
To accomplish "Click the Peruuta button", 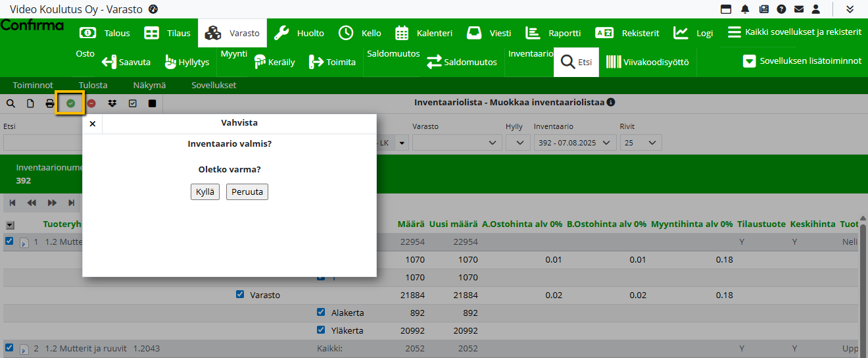I will [x=247, y=192].
